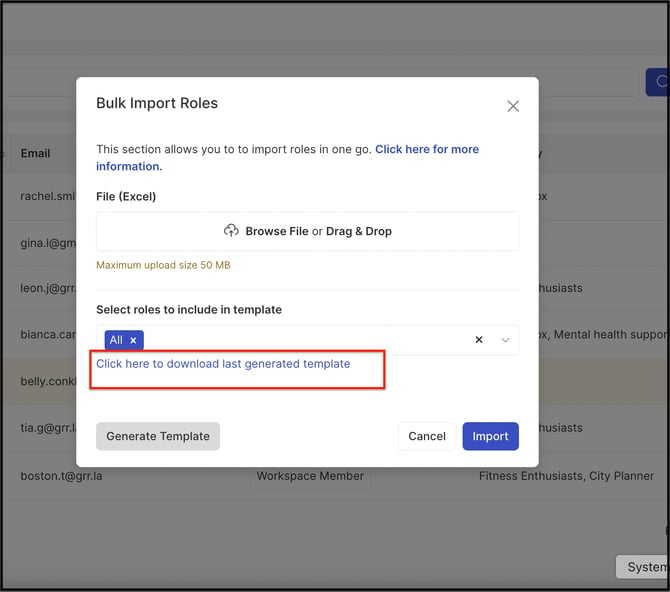
Task: Click the System button at bottom right
Action: point(643,567)
